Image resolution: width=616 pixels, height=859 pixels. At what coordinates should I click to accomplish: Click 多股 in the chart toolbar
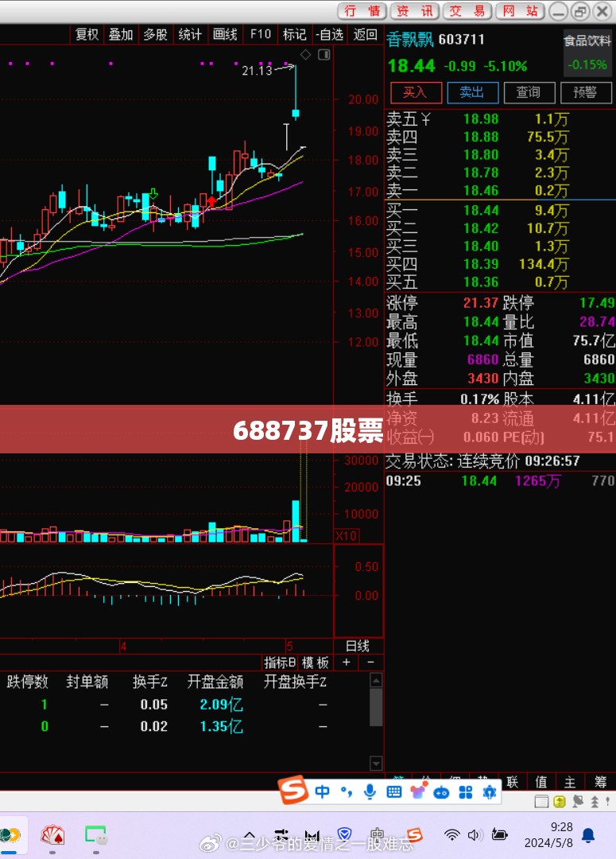pos(156,34)
